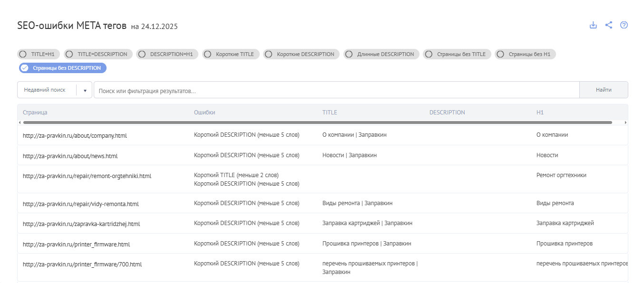The width and height of the screenshot is (644, 283).
Task: Click the H1 cell 'Заправка картриджей'
Action: [x=565, y=223]
